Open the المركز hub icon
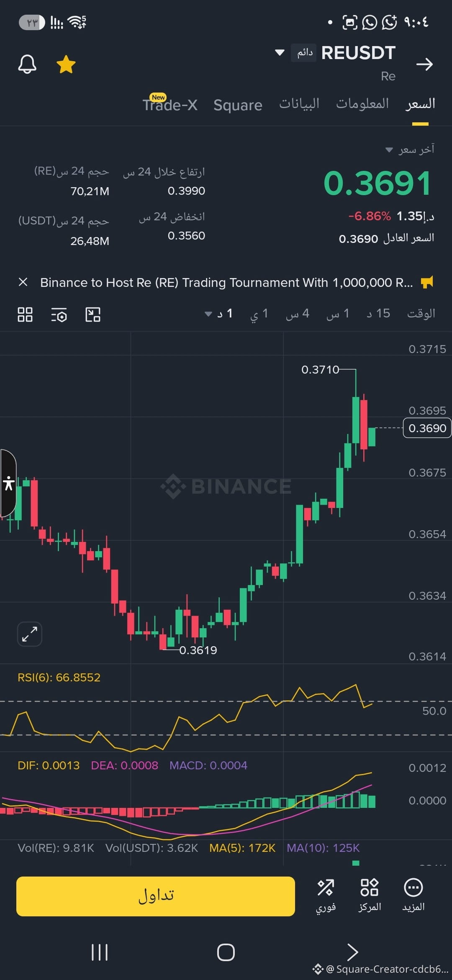Viewport: 452px width, 980px height. 370,896
